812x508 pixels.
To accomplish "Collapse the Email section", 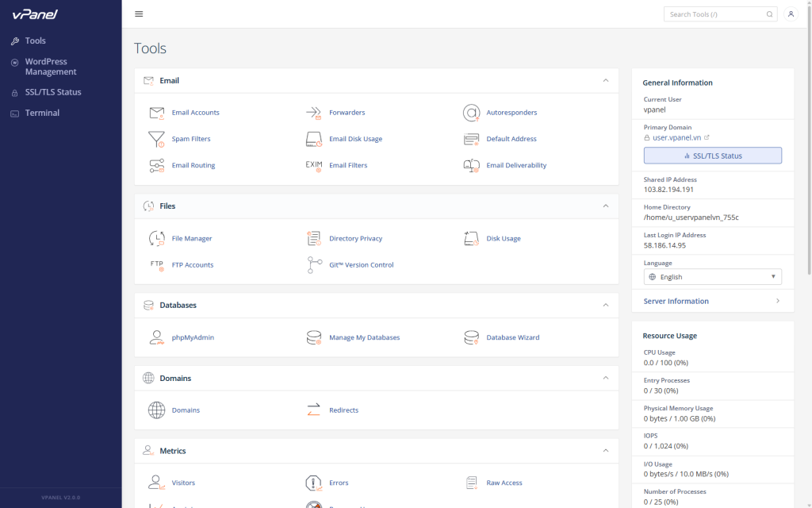I will click(x=605, y=80).
